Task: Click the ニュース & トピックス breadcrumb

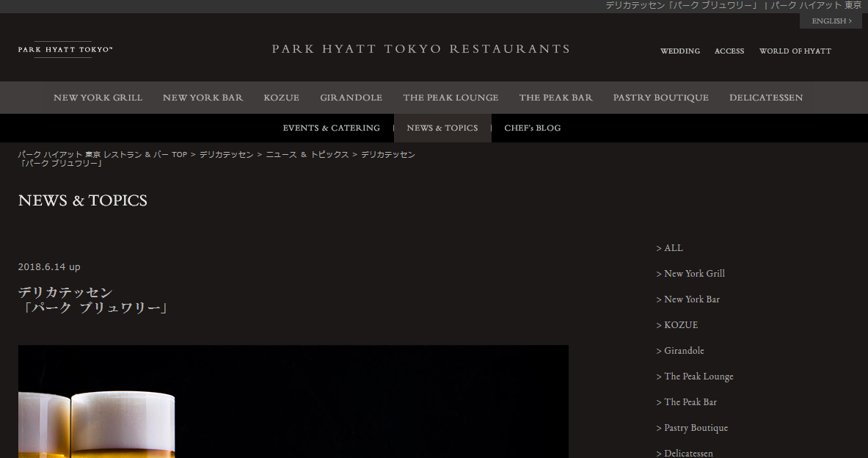Action: 307,155
